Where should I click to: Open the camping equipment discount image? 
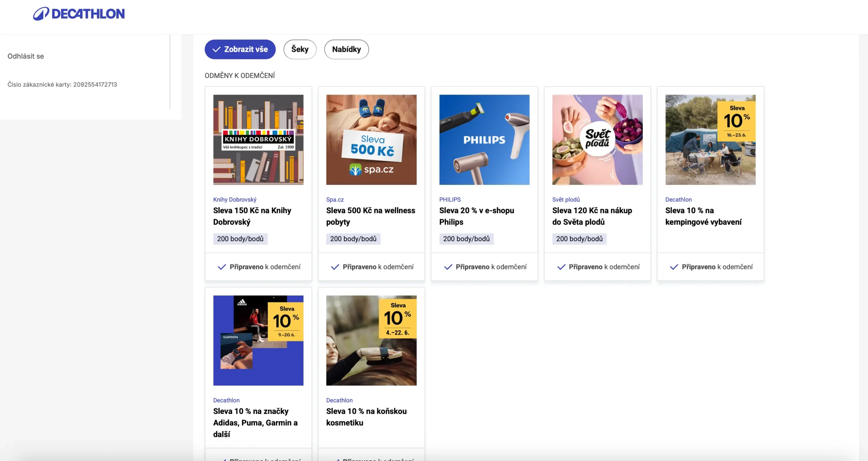pos(710,140)
